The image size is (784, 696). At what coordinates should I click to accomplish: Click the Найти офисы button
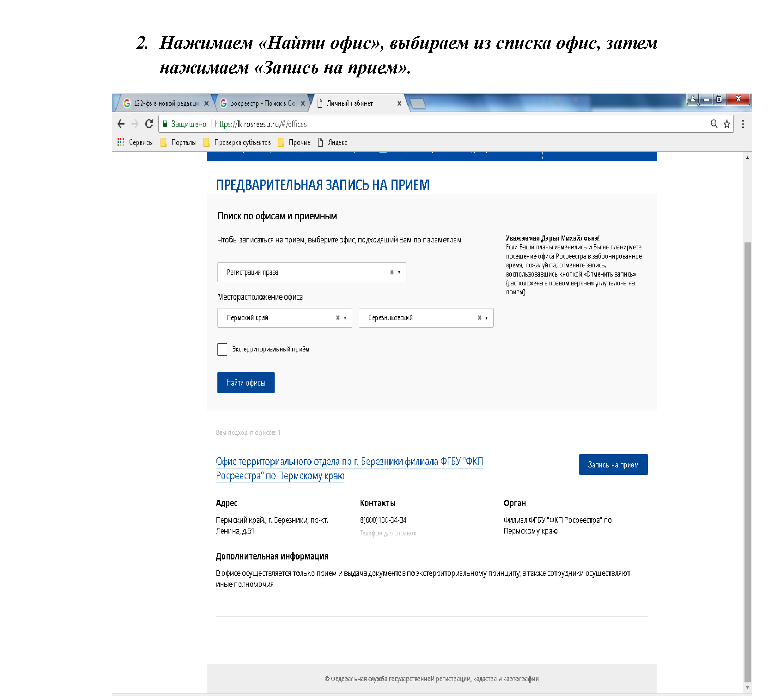click(x=246, y=382)
